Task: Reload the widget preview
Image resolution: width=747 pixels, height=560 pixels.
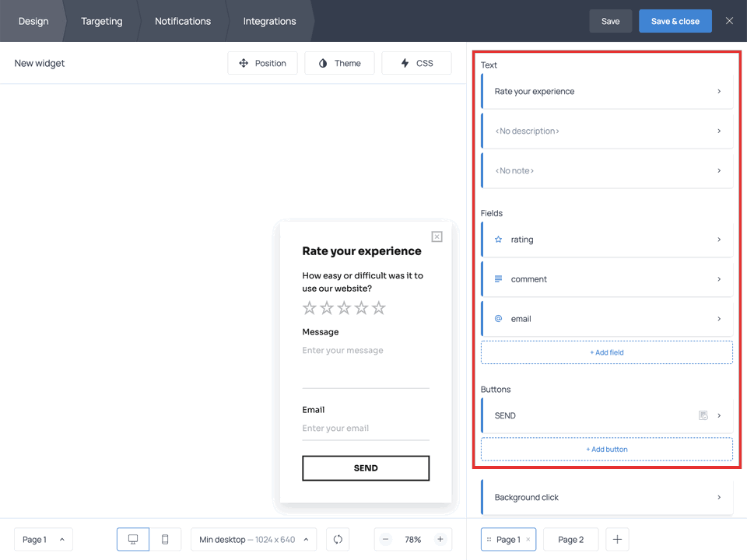Action: pos(337,539)
